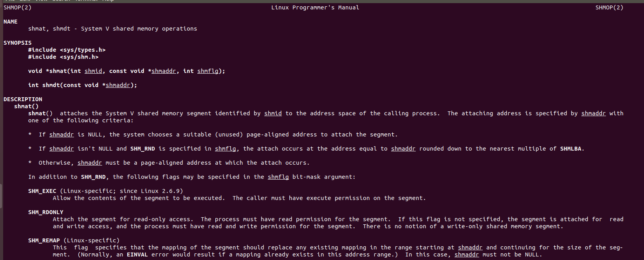Click the Linux Programmer's Manual header title
The height and width of the screenshot is (260, 644).
315,7
